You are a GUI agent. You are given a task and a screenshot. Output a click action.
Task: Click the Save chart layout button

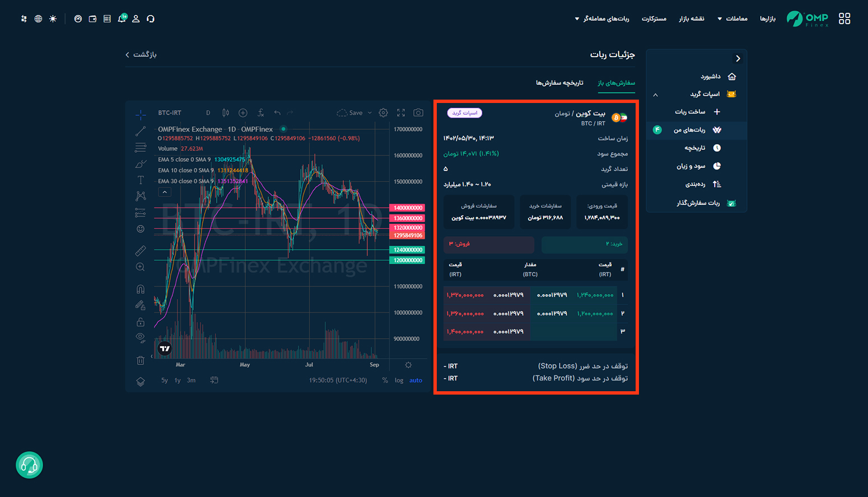(x=350, y=112)
